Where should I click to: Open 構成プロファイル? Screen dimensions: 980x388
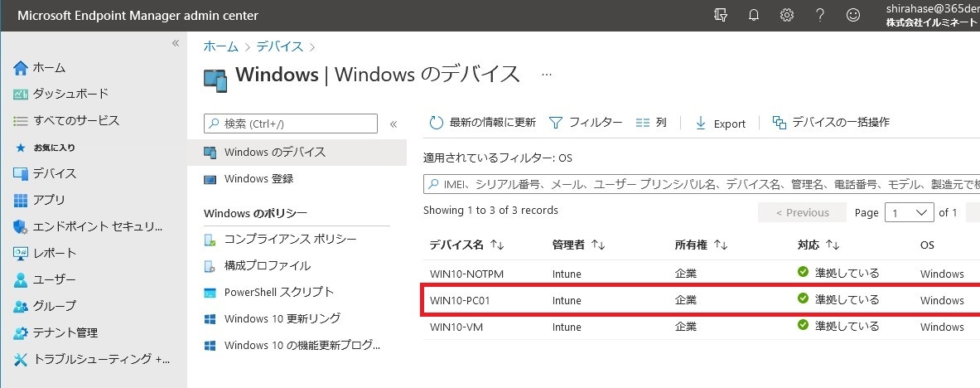pyautogui.click(x=268, y=266)
